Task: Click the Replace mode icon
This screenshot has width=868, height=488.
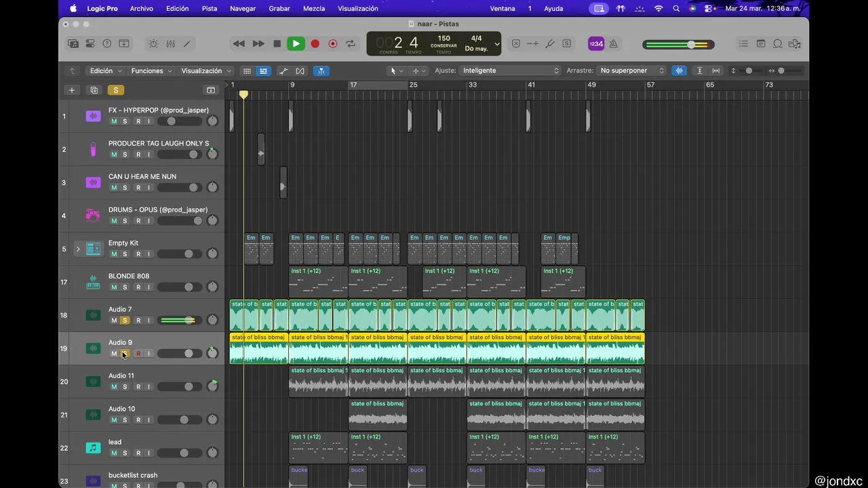Action: click(x=516, y=43)
